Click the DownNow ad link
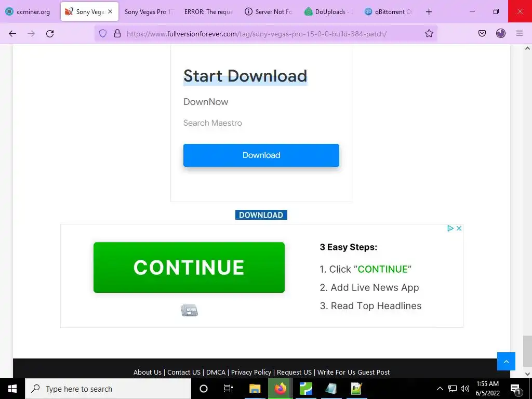Viewport: 532px width, 399px height. tap(206, 102)
